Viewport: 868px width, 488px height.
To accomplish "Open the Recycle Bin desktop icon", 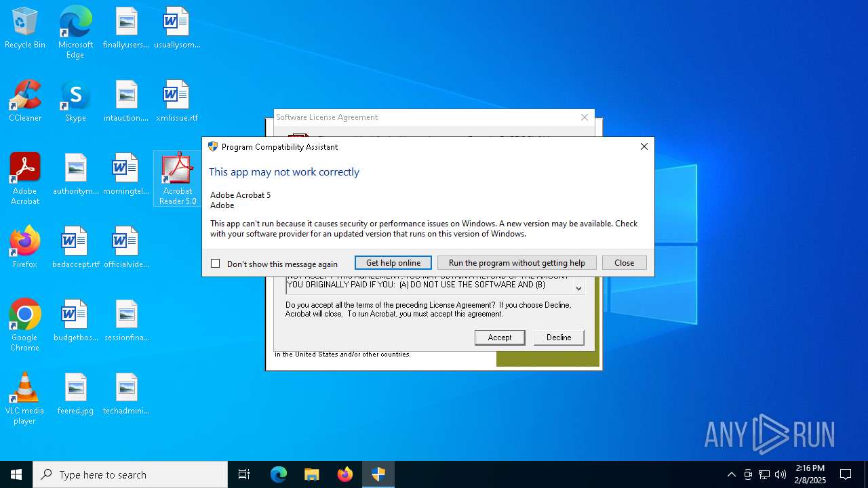I will click(x=25, y=28).
